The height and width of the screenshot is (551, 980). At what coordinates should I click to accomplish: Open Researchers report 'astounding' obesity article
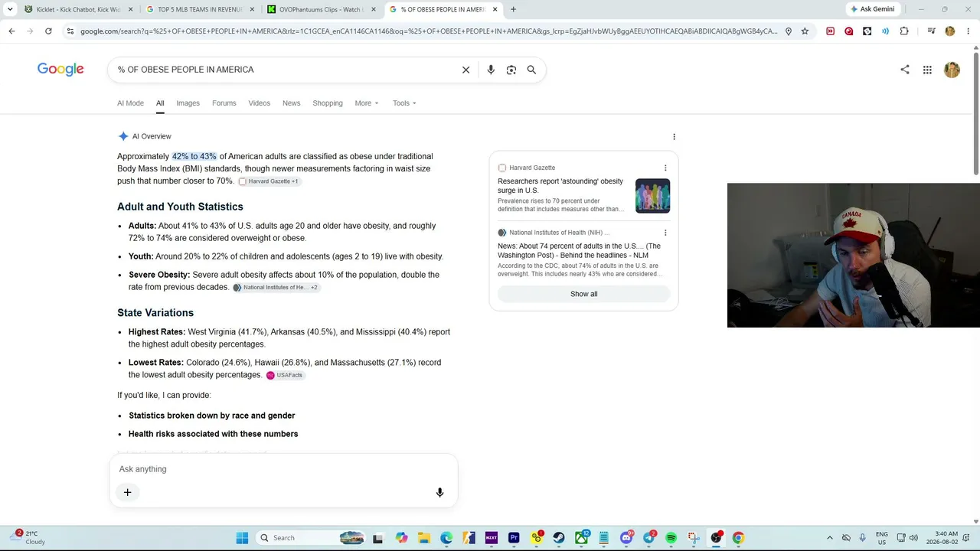[x=560, y=186]
